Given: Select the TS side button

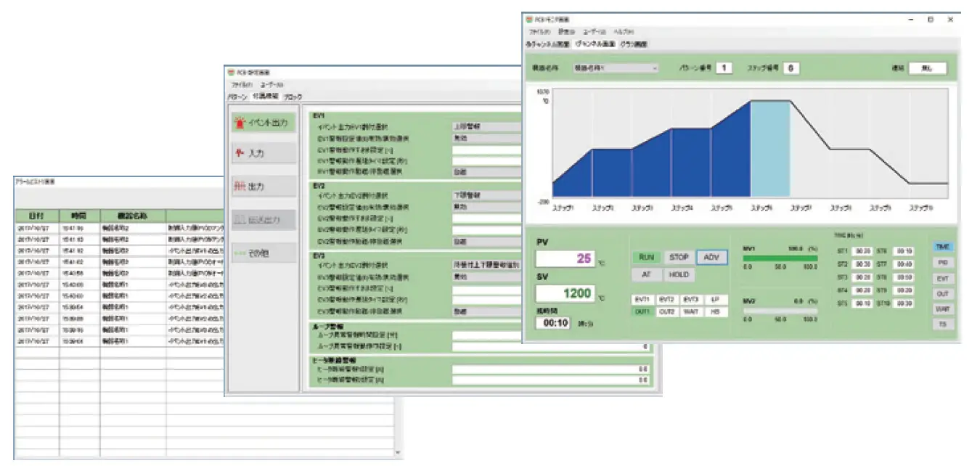Looking at the screenshot, I should pyautogui.click(x=943, y=324).
